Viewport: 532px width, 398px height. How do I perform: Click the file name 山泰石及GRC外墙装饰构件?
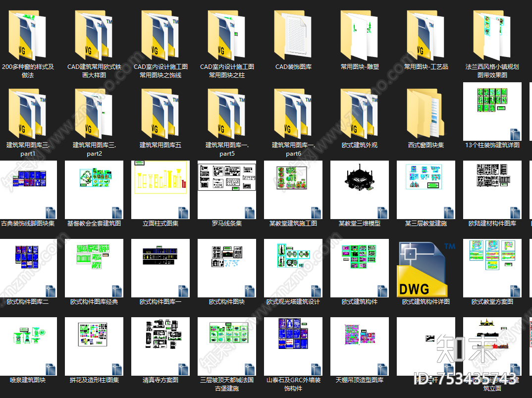[x=293, y=384]
